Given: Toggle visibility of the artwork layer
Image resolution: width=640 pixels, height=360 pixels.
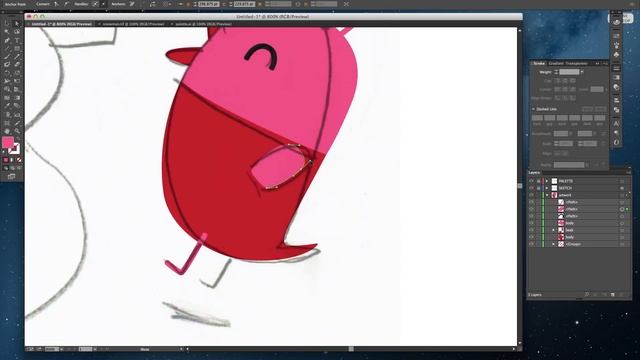Looking at the screenshot, I should [x=531, y=195].
